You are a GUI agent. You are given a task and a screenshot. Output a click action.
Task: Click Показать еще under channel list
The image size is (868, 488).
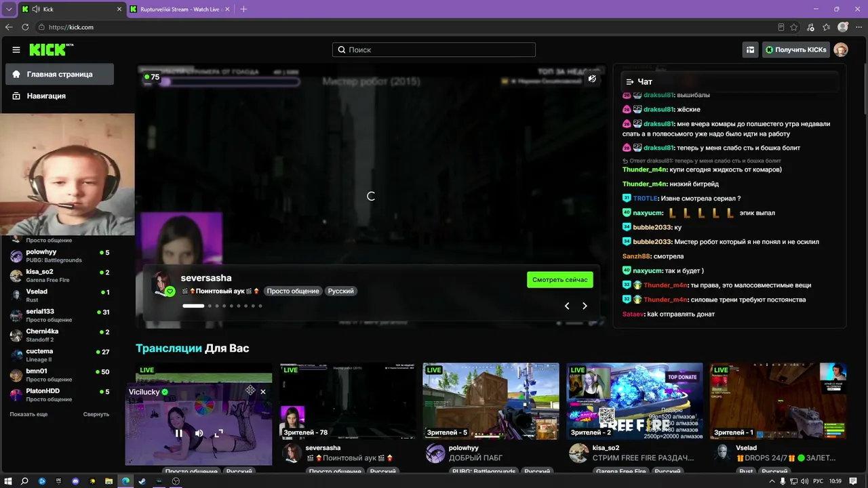[28, 414]
